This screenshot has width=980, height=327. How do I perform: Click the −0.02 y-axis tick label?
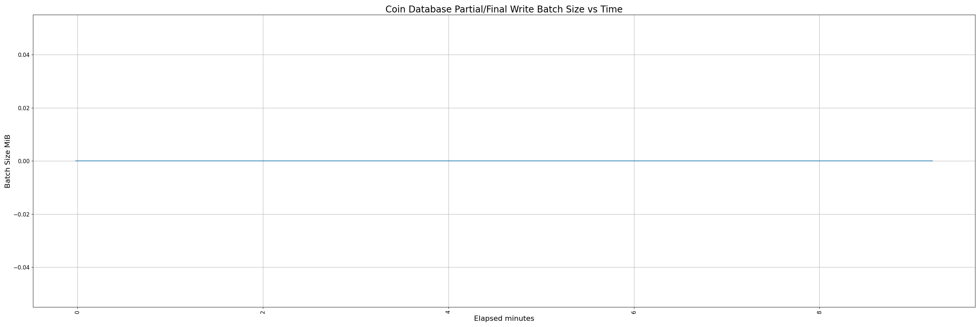pyautogui.click(x=23, y=214)
